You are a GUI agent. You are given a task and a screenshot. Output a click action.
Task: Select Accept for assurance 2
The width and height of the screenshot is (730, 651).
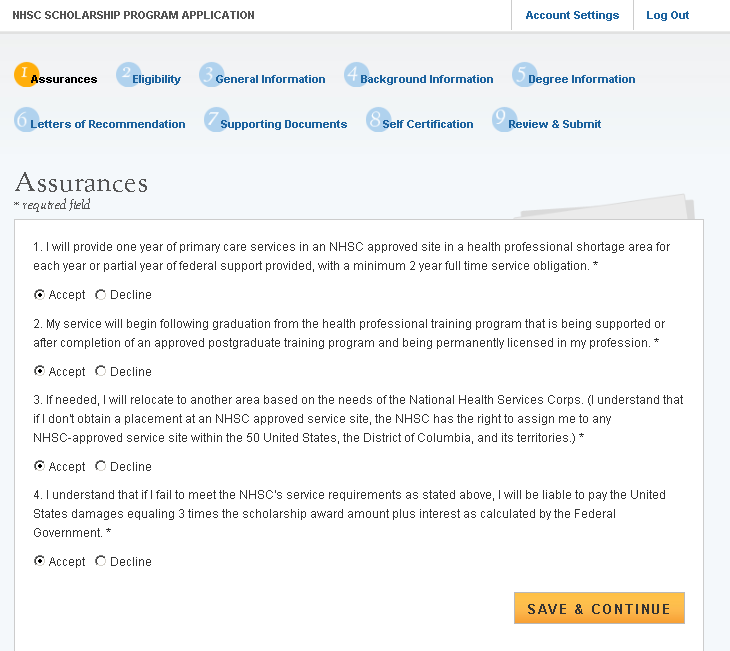(40, 371)
